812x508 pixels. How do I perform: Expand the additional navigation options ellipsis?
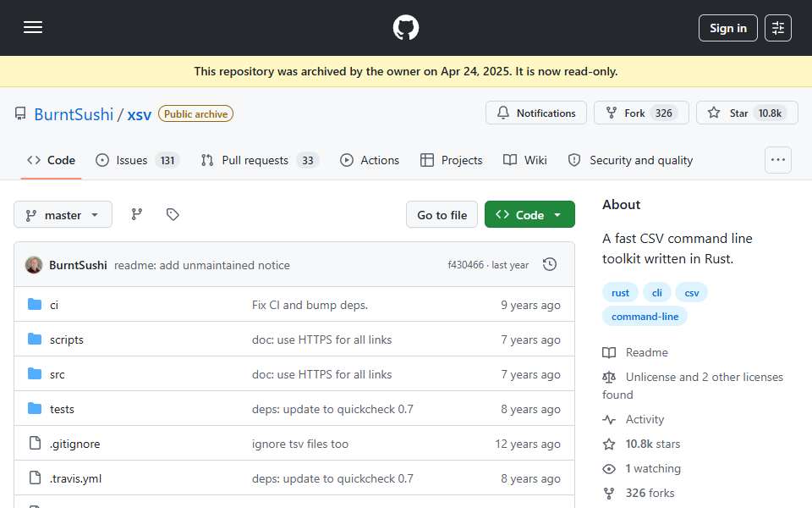click(x=778, y=160)
